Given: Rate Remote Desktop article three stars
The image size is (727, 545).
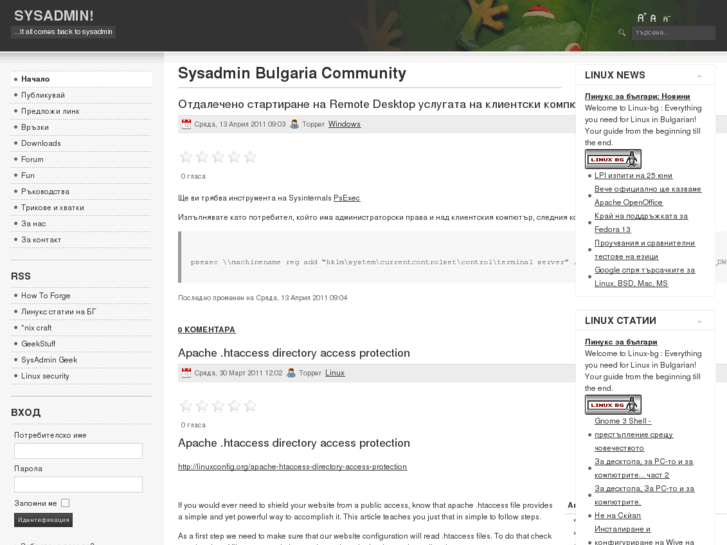Looking at the screenshot, I should 218,157.
